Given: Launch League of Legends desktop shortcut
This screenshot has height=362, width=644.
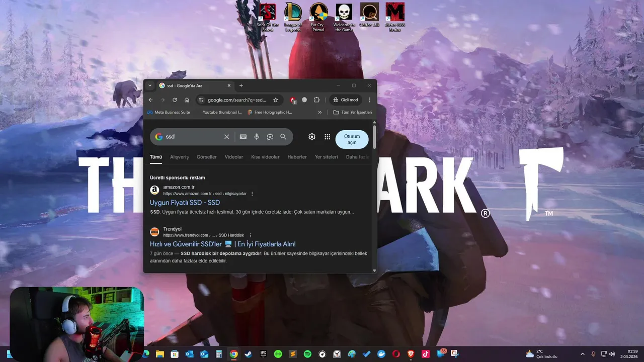Looking at the screenshot, I should 293,18.
